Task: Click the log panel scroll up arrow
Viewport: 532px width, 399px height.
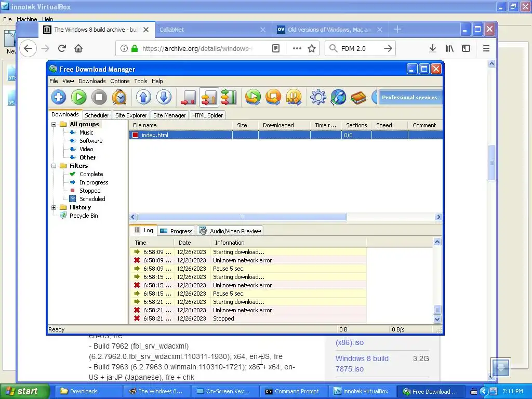Action: click(437, 242)
